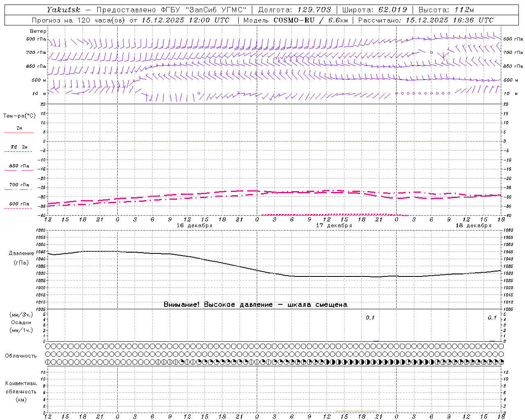Click the Облачность cloudiness label
The image size is (525, 420).
[21, 356]
